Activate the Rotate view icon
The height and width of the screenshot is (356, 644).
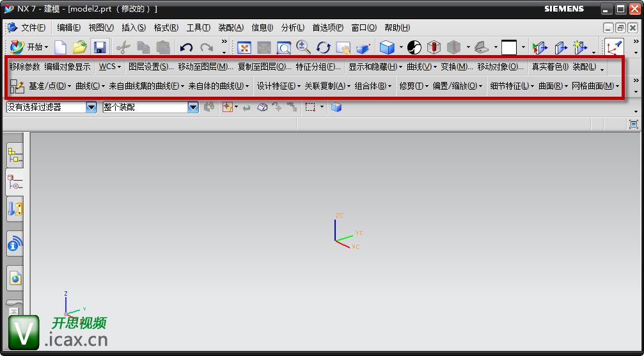(x=323, y=47)
